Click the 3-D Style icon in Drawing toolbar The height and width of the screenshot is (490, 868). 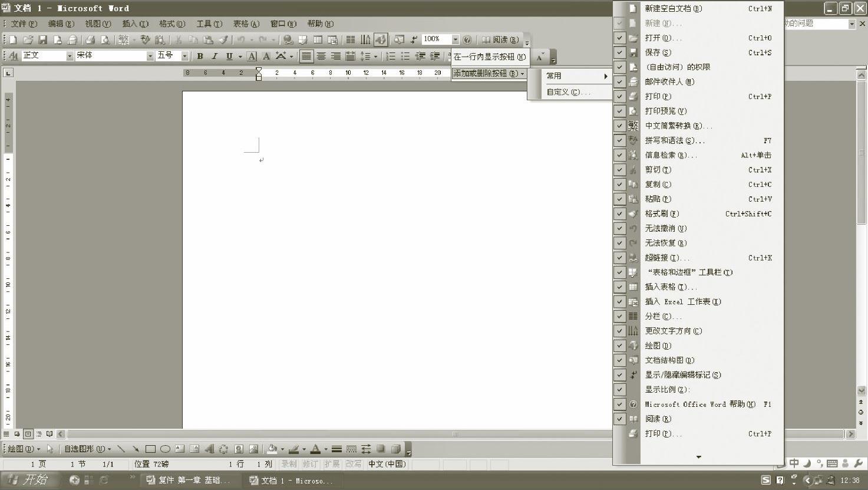[x=395, y=449]
